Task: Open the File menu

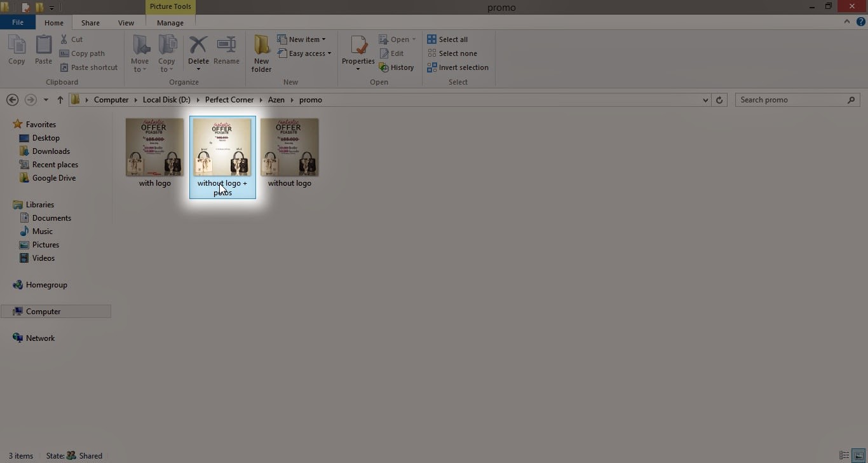Action: pos(18,22)
